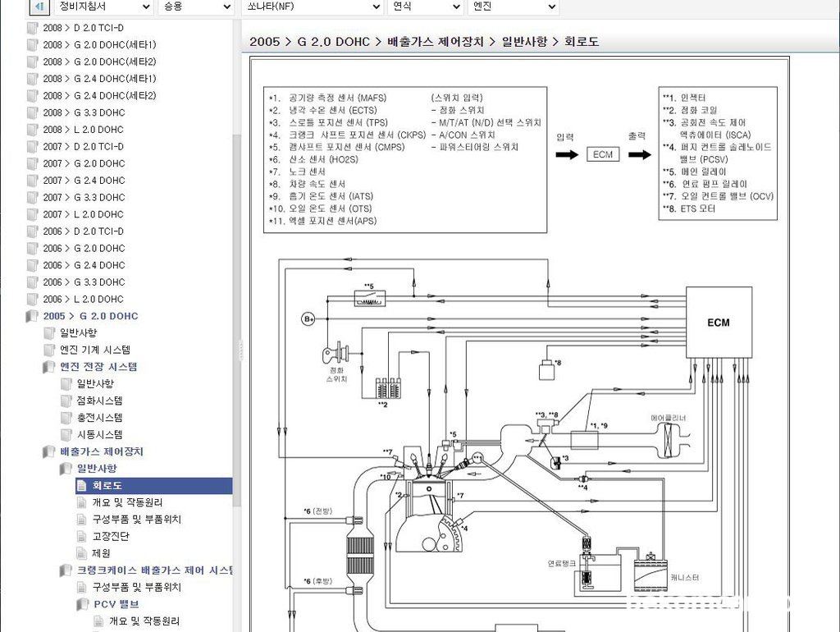Select 2008 > L 2.0 DOHC
Viewport: 840px width, 632px height.
(x=83, y=130)
